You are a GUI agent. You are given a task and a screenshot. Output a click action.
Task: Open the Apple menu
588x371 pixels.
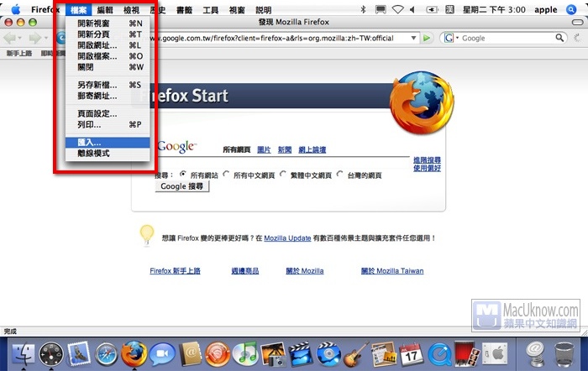16,10
